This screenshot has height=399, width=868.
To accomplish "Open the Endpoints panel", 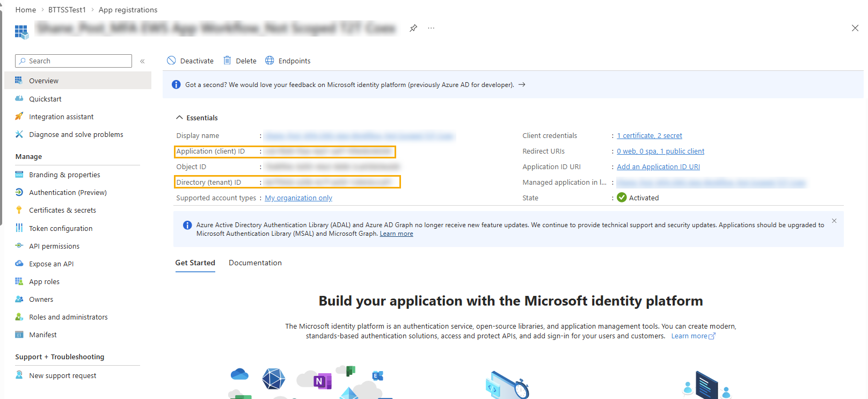I will 288,61.
